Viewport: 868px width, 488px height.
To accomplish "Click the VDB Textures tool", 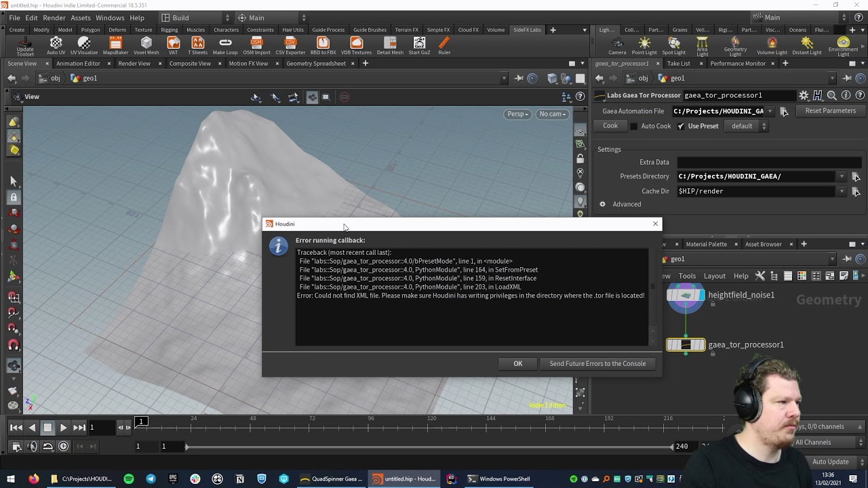I will [x=356, y=46].
